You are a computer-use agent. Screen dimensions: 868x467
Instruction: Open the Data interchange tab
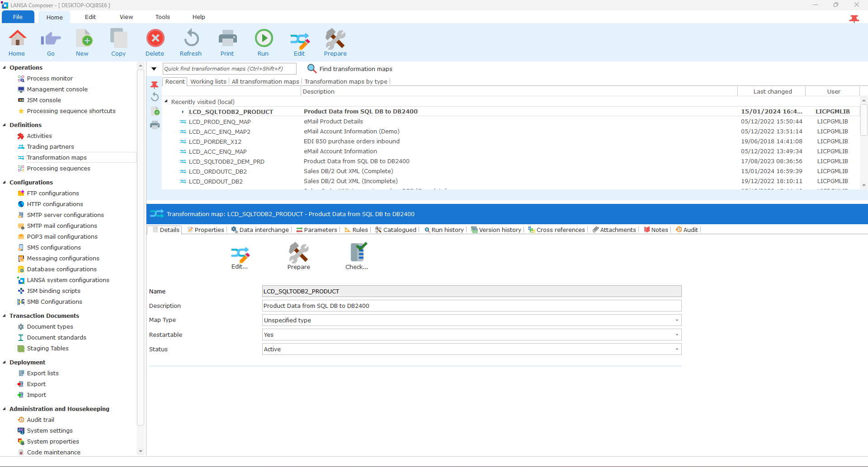coord(260,230)
